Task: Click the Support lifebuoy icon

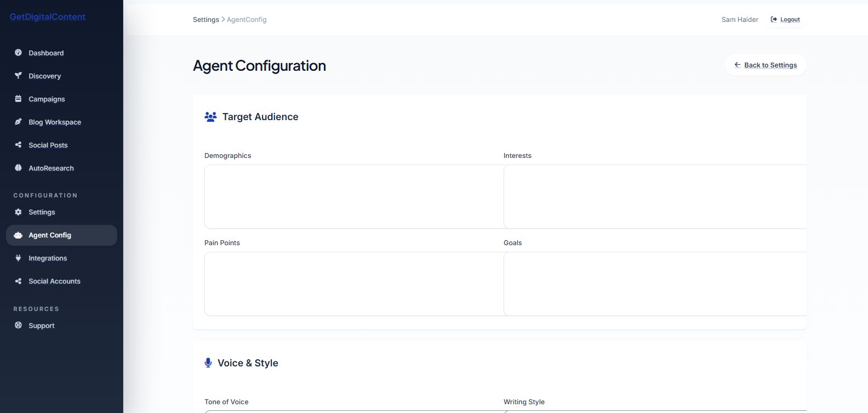Action: [x=18, y=325]
